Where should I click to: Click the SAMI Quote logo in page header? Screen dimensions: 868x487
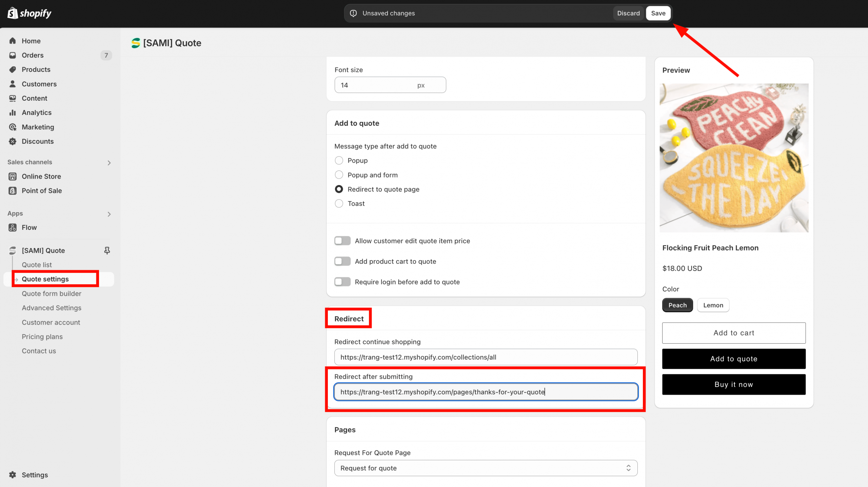click(136, 43)
